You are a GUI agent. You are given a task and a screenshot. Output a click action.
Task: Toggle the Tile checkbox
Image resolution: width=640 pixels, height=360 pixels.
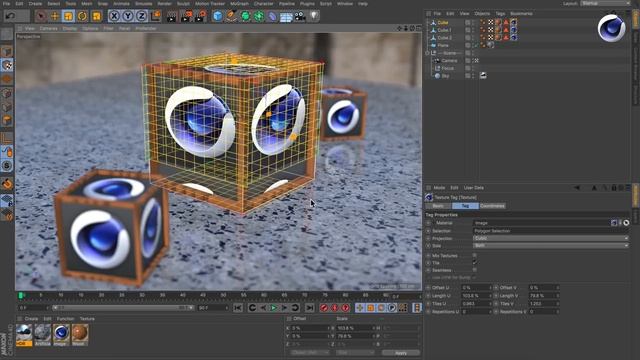pyautogui.click(x=474, y=263)
